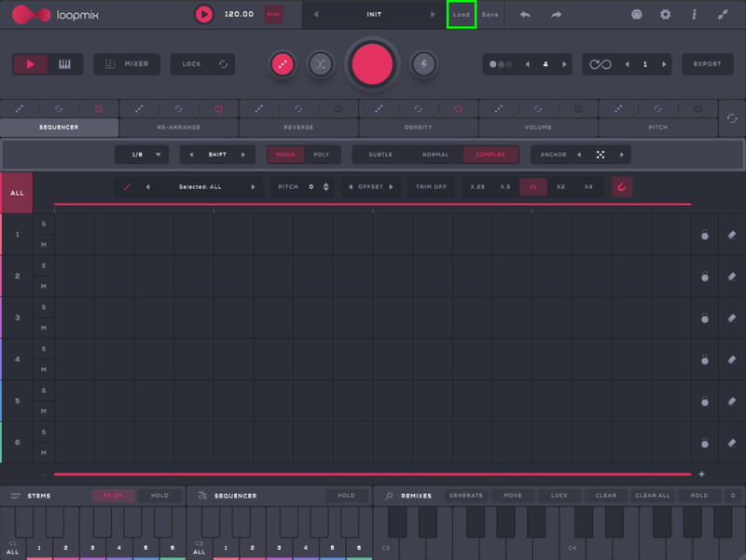Select the X2 speed multiplier

[560, 187]
